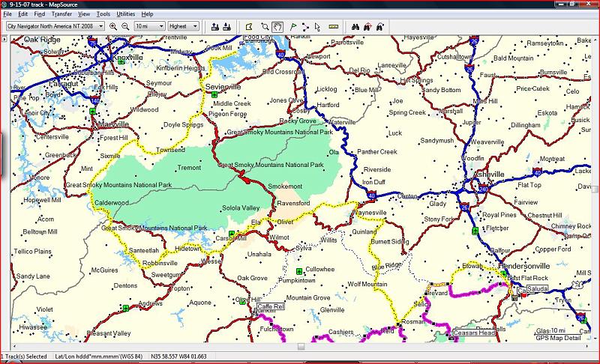Click the green marker near Cullowhee
Viewport: 600px width, 364px height.
point(299,271)
